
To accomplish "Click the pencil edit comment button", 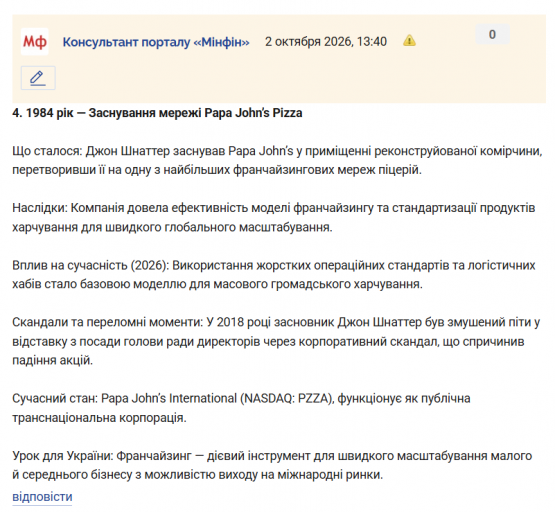I will click(x=38, y=78).
